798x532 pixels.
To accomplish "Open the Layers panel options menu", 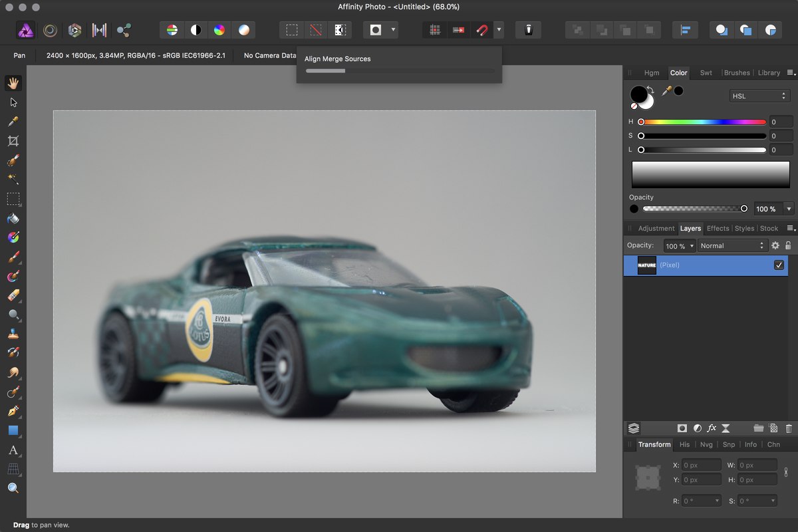I will [x=791, y=228].
